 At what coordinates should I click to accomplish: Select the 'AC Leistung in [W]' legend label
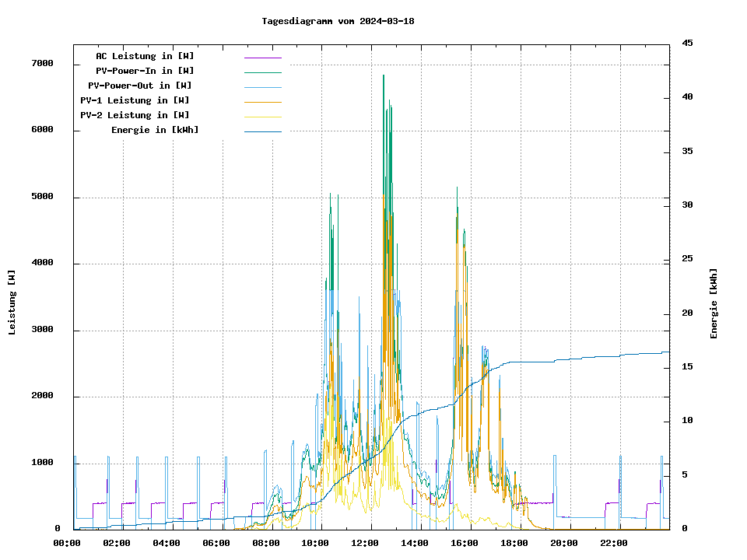(145, 56)
